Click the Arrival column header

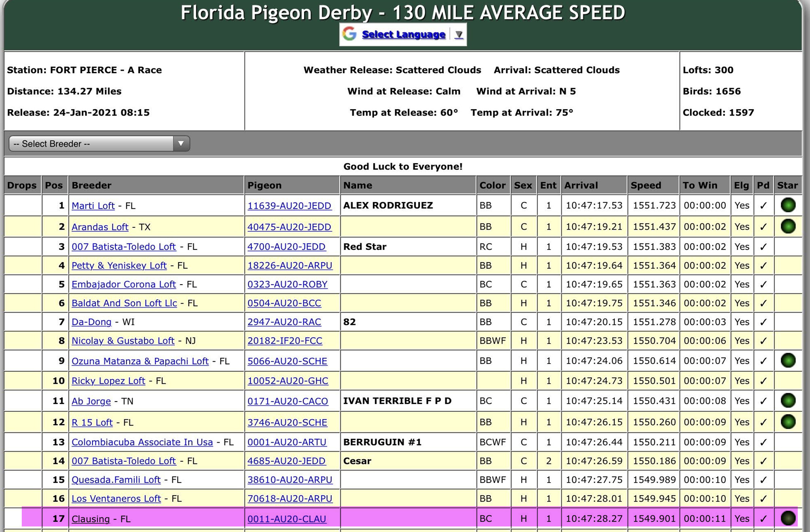click(581, 185)
